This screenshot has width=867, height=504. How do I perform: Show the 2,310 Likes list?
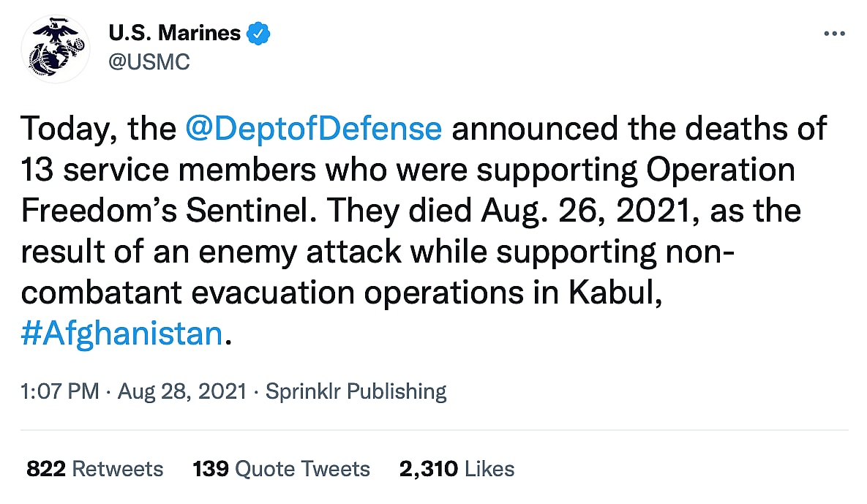pyautogui.click(x=457, y=468)
